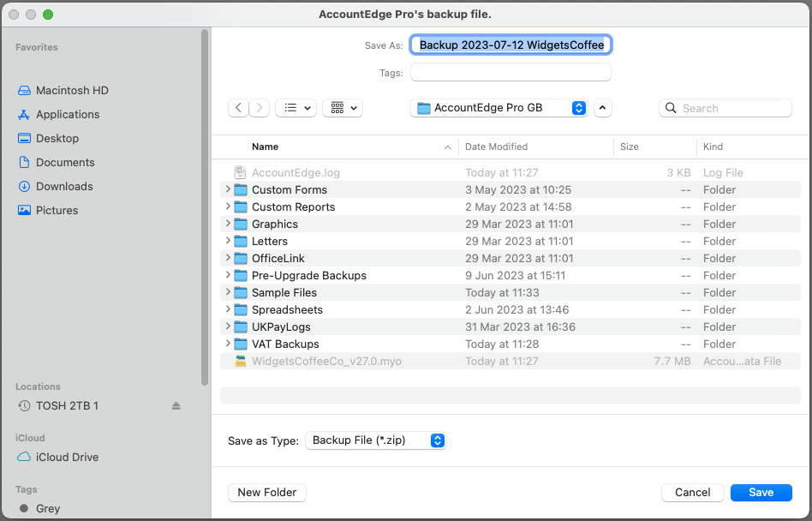Open the grouping options menu
The height and width of the screenshot is (521, 812).
[343, 108]
